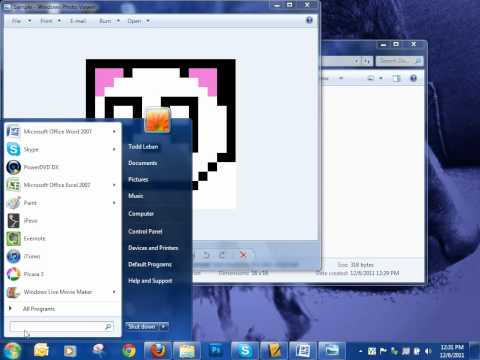Delete the picture with red X icon
480x360 pixels.
(243, 255)
